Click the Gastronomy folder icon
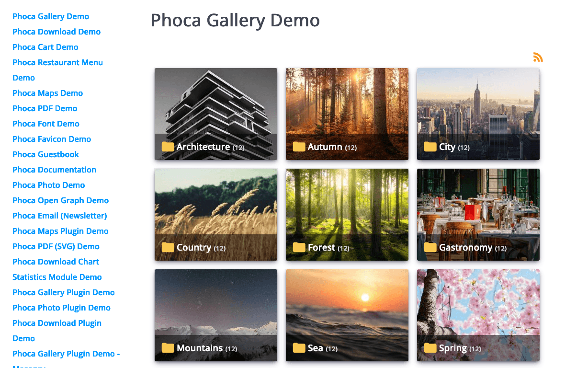 click(x=430, y=247)
